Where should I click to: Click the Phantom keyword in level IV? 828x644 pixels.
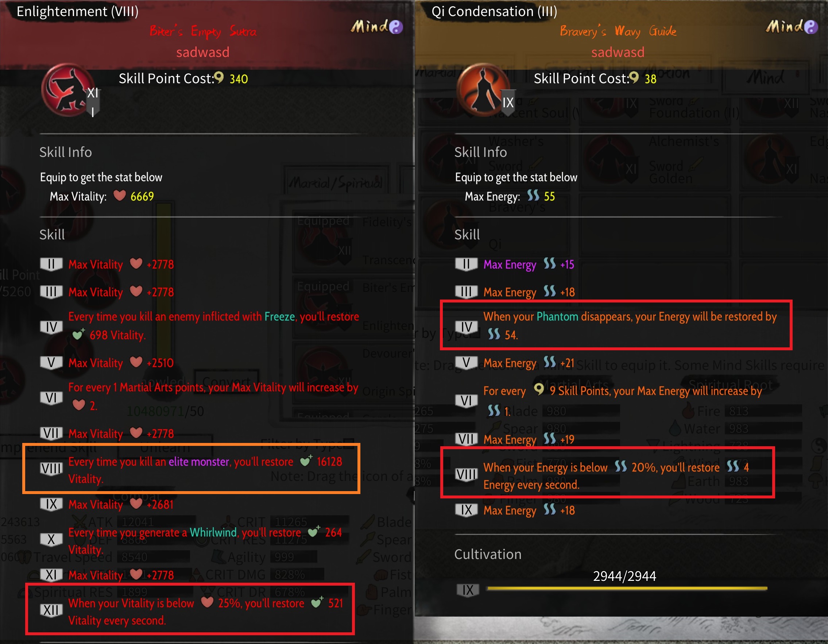[x=557, y=316]
